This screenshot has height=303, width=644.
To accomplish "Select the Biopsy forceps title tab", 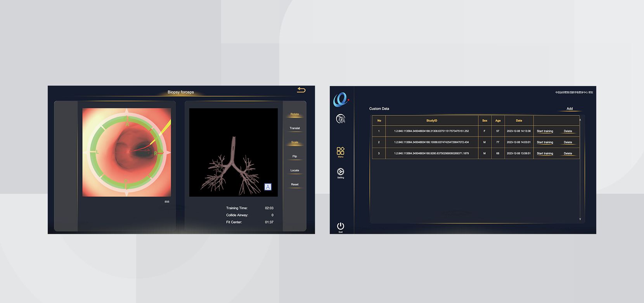I will [x=181, y=92].
